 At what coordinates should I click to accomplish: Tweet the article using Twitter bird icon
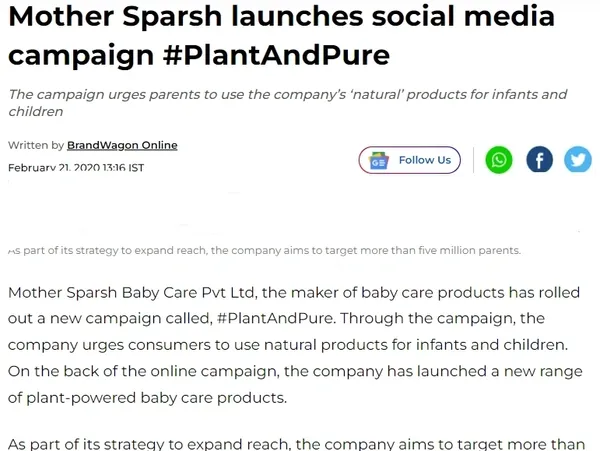click(578, 160)
